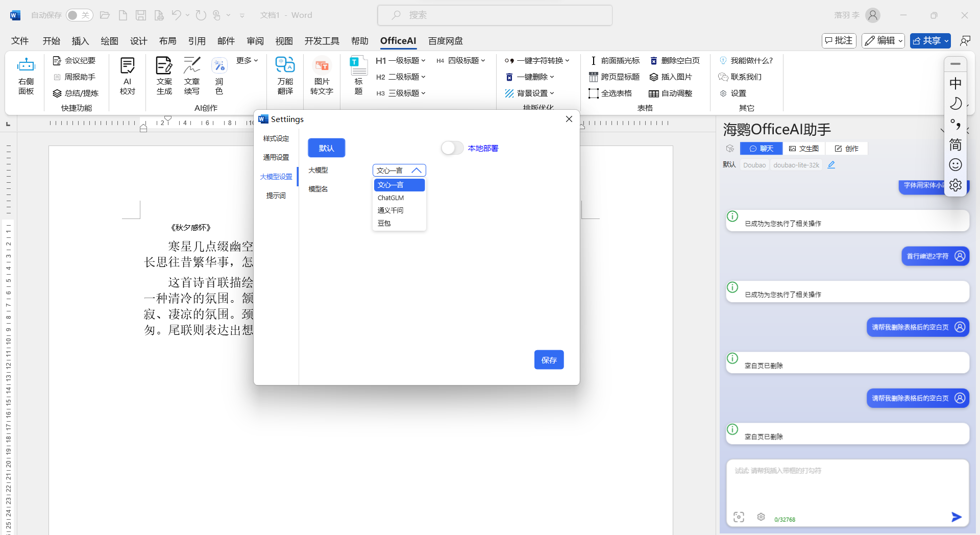Switch input mode 中 in floating bar
This screenshot has width=980, height=535.
click(x=955, y=83)
